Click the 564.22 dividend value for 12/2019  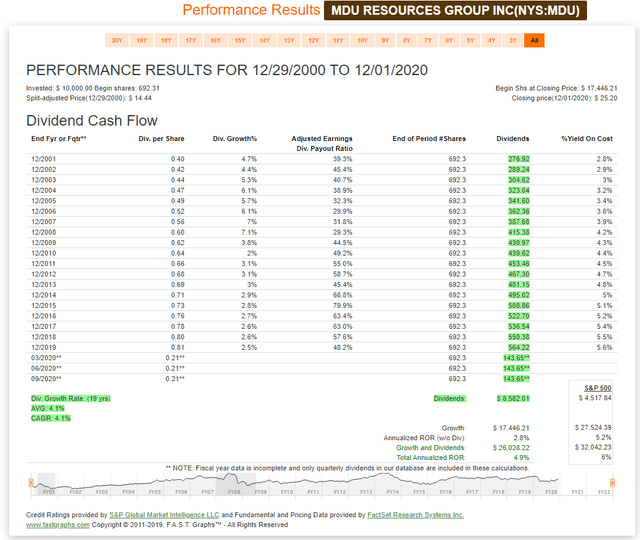click(x=519, y=347)
